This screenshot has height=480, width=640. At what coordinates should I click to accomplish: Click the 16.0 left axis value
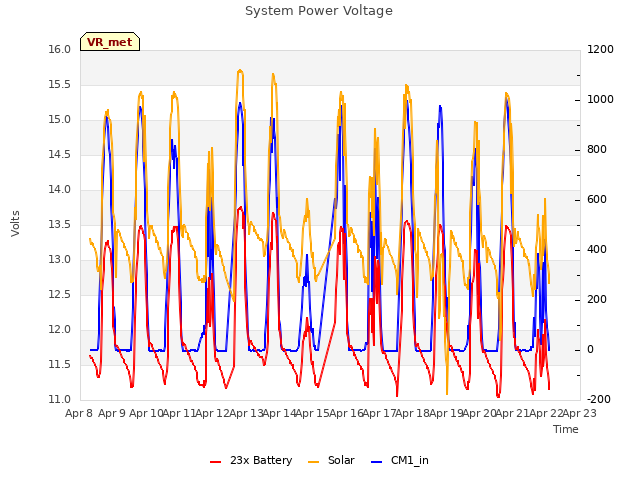tap(60, 50)
